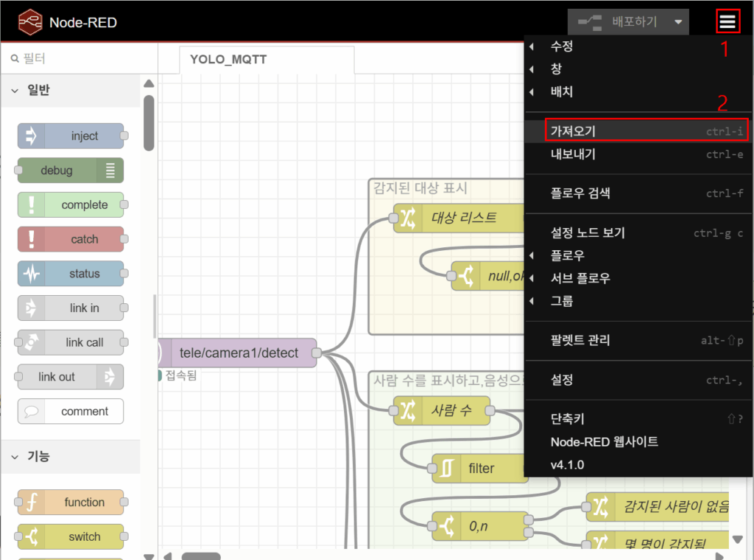
Task: Open the 배포하기 deploy dropdown arrow
Action: pyautogui.click(x=678, y=22)
